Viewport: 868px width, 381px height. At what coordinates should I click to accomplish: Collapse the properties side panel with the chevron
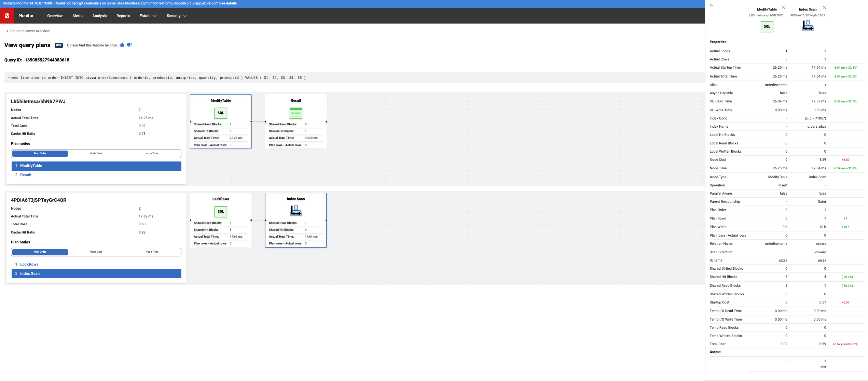(x=711, y=5)
